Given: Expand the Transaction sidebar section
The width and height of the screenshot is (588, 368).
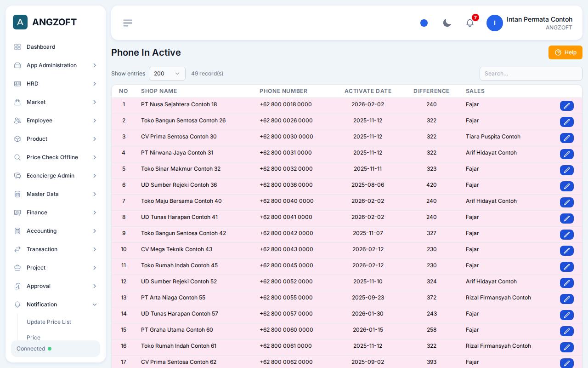Looking at the screenshot, I should tap(56, 249).
